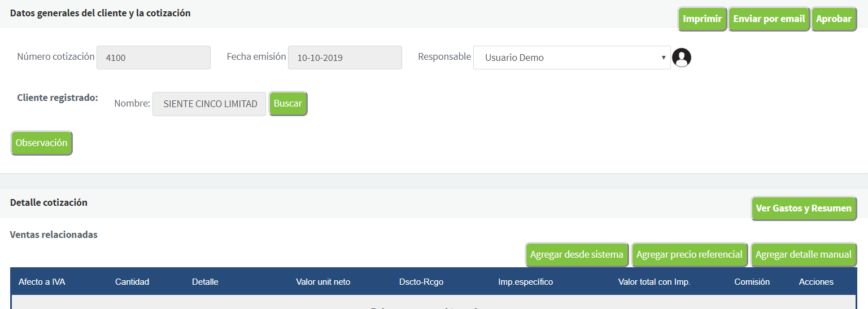Viewport: 868px width, 309px height.
Task: Click the Cantidad column header
Action: (132, 282)
